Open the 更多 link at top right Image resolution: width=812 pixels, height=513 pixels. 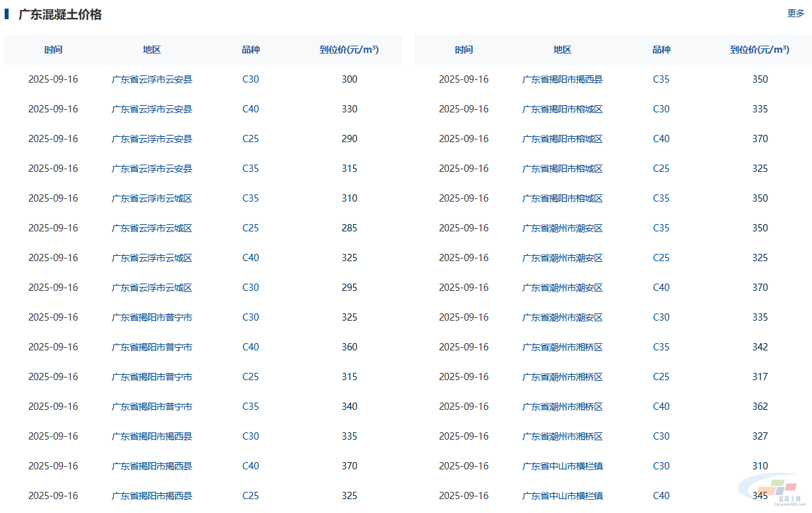pos(795,13)
